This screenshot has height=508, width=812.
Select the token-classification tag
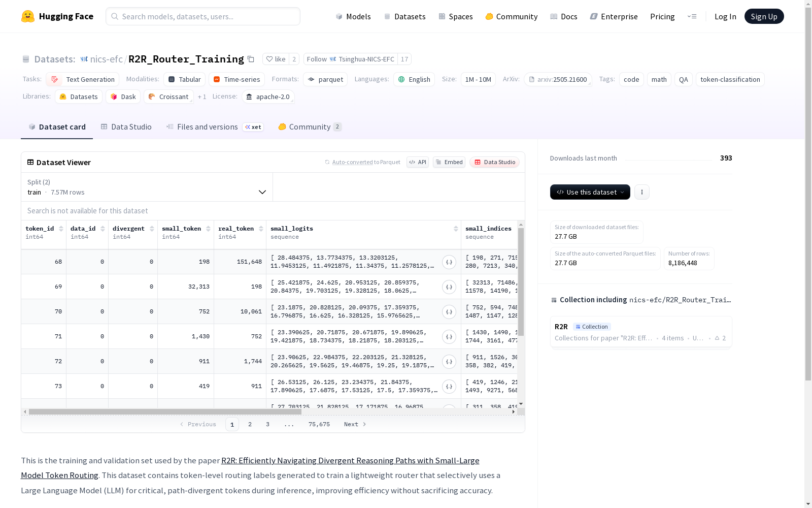click(x=730, y=79)
